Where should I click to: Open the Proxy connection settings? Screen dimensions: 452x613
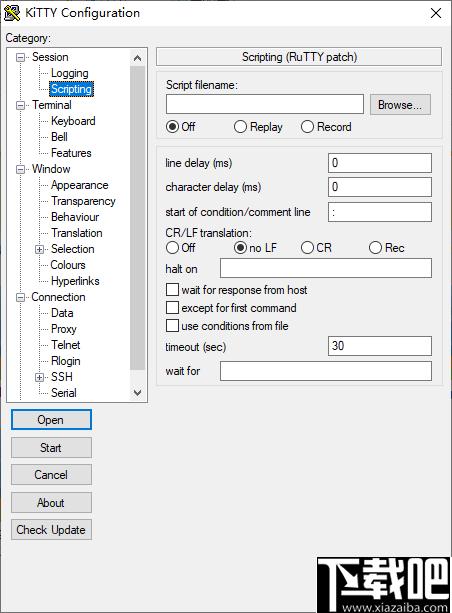click(x=63, y=329)
